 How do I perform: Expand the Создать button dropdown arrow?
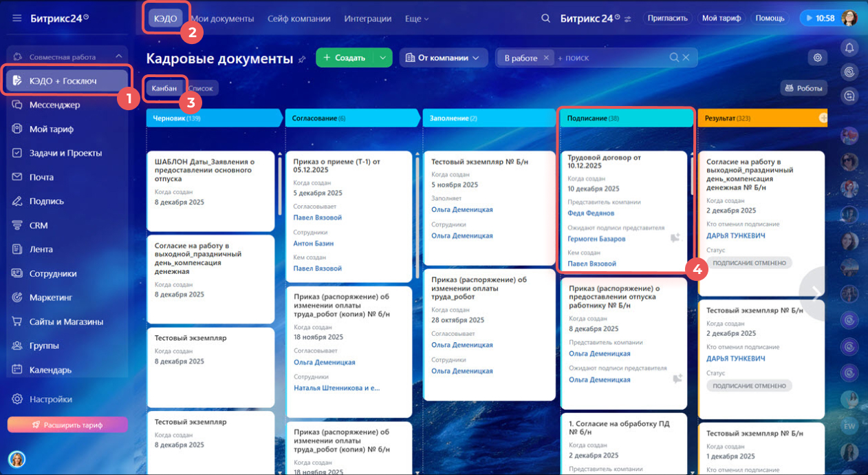(382, 58)
